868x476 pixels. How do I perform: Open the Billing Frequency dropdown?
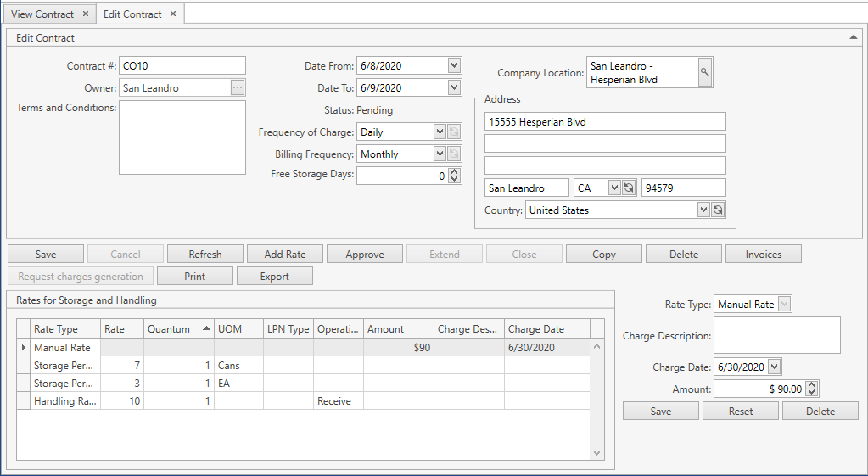[x=439, y=154]
